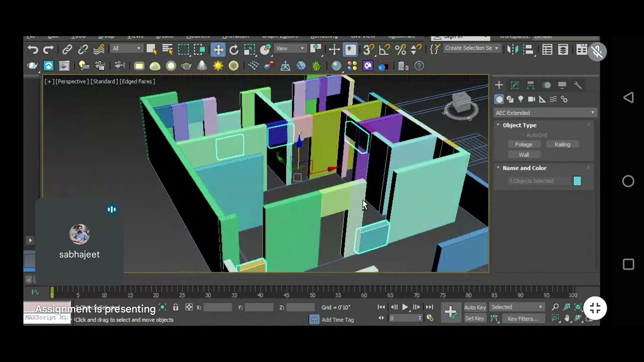Activate the Select and Scale tool

[x=250, y=49]
